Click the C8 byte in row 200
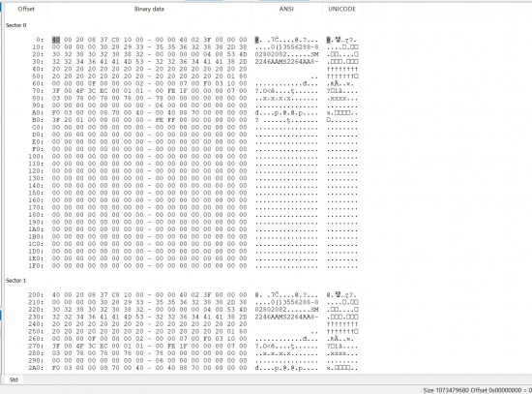Image resolution: width=532 pixels, height=394 pixels. pyautogui.click(x=116, y=295)
